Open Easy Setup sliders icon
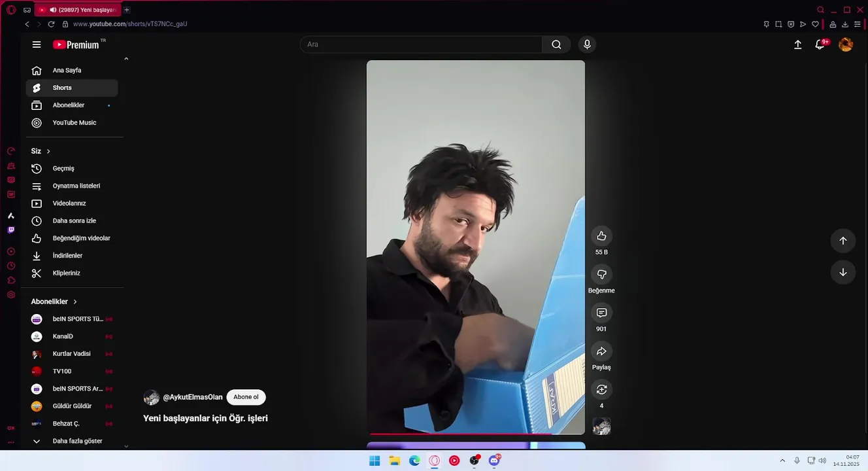 pos(858,24)
